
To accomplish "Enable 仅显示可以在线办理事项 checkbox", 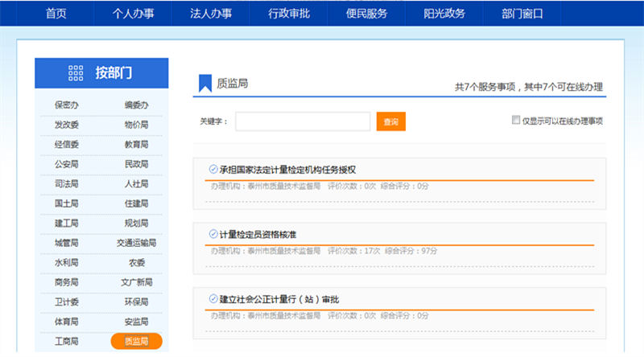I will 516,121.
